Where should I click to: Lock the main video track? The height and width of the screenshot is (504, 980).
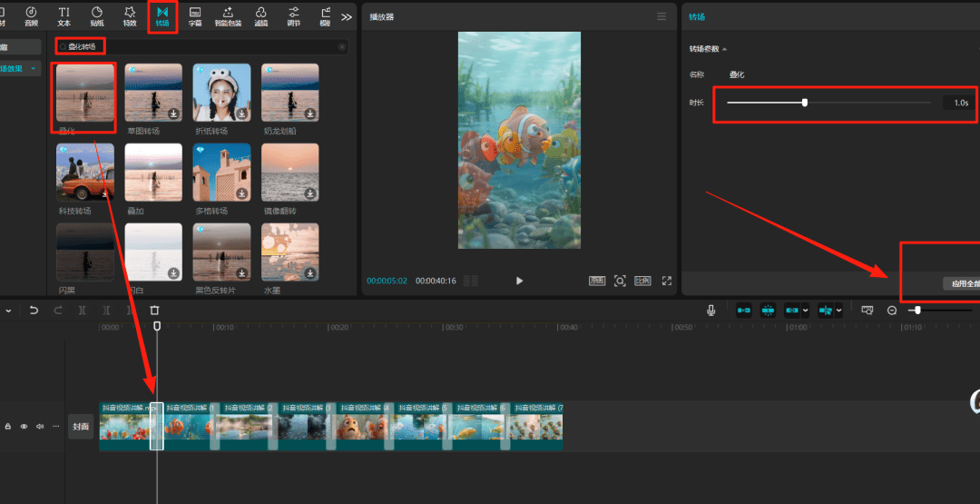coord(8,427)
